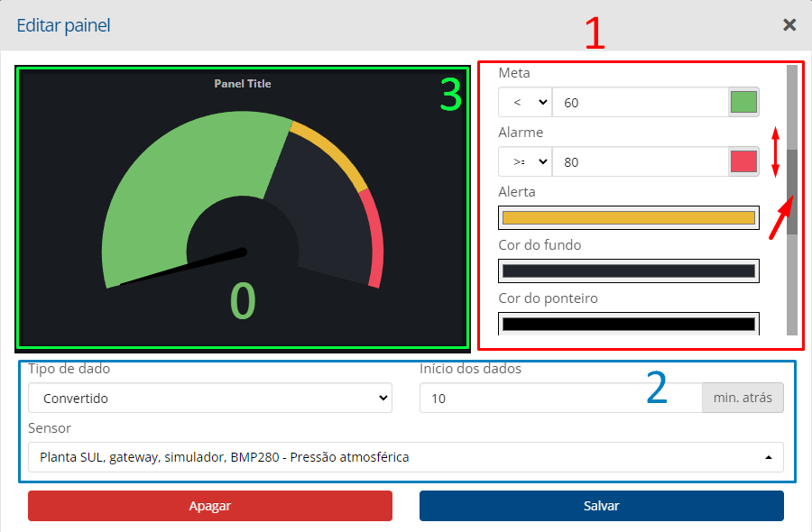812x532 pixels.
Task: Click the settings list scrollbar thumb
Action: click(x=792, y=191)
